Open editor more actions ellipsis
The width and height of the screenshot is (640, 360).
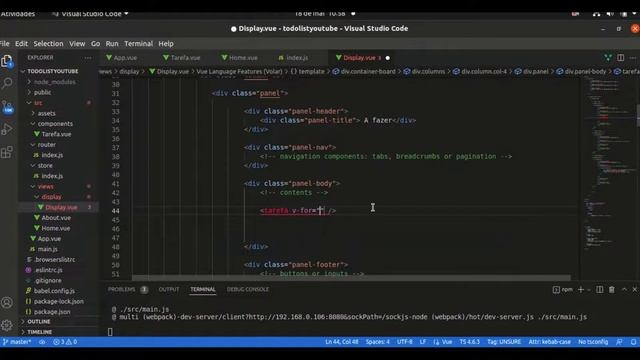(x=633, y=58)
